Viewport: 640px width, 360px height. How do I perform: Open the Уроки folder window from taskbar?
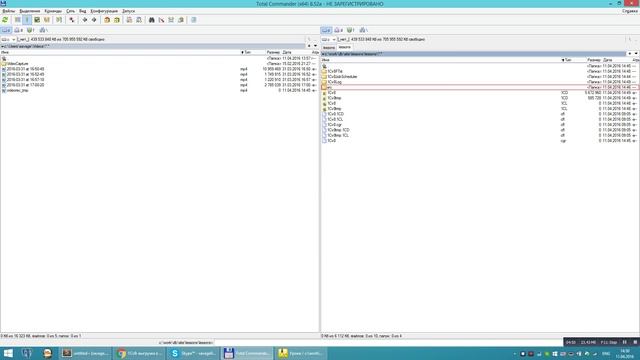[x=301, y=353]
